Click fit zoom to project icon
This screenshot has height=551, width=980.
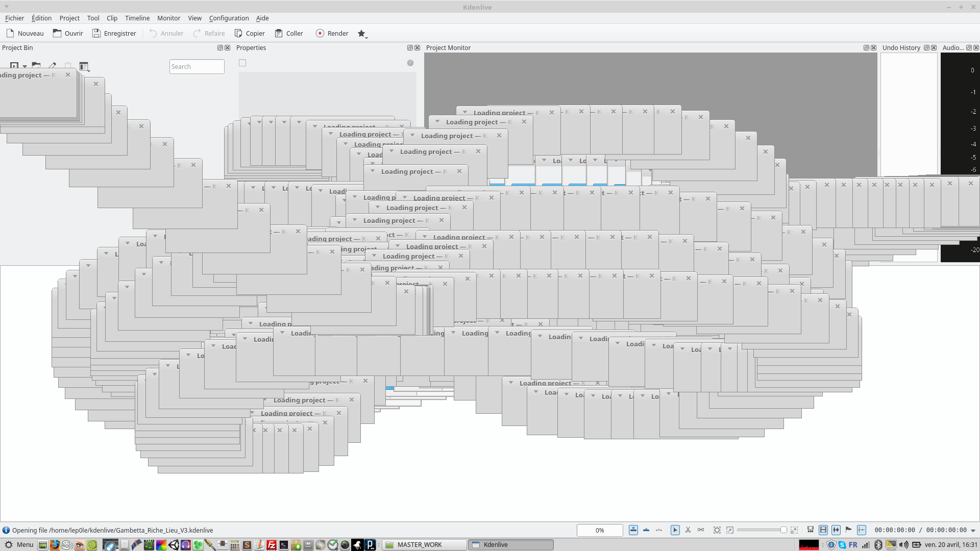coord(717,530)
